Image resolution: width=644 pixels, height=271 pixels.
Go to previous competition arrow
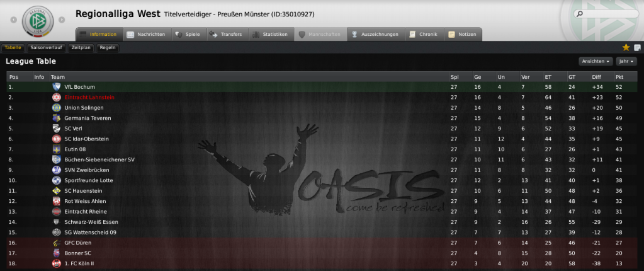(x=14, y=20)
